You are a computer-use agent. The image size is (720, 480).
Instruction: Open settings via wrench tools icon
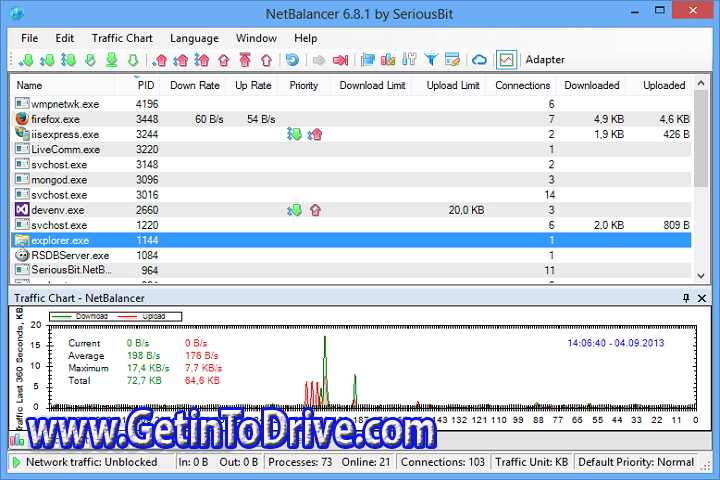[409, 60]
